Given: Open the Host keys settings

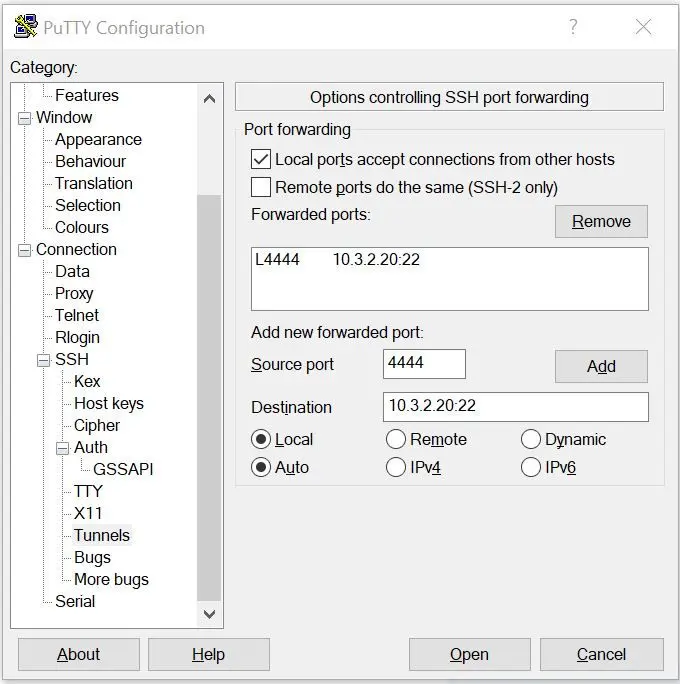Looking at the screenshot, I should [x=109, y=404].
